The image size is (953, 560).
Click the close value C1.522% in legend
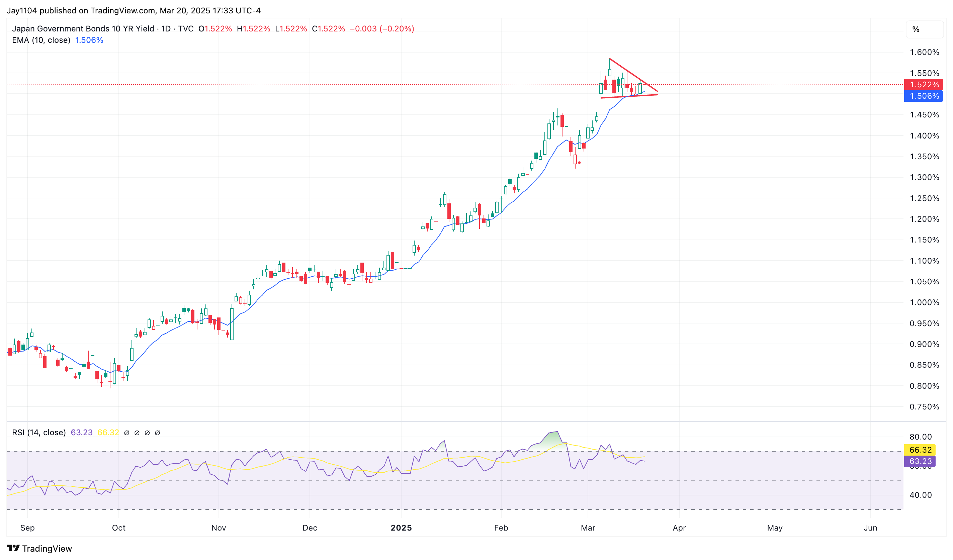click(x=328, y=29)
